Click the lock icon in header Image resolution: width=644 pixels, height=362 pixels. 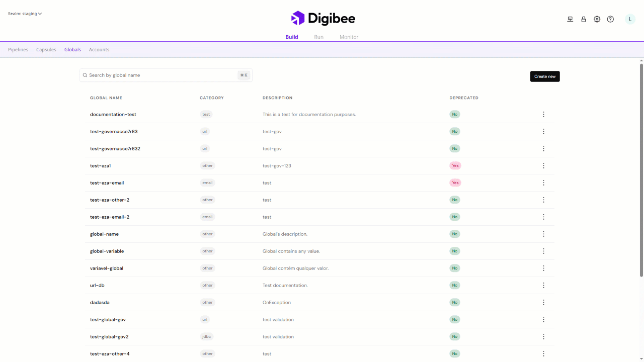coord(584,19)
